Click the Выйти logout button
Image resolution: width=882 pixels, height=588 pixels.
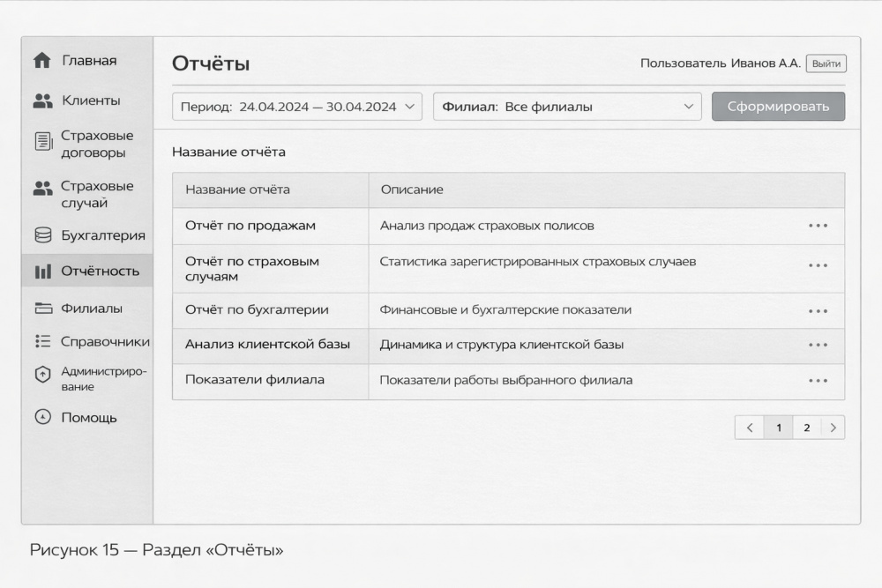click(826, 63)
